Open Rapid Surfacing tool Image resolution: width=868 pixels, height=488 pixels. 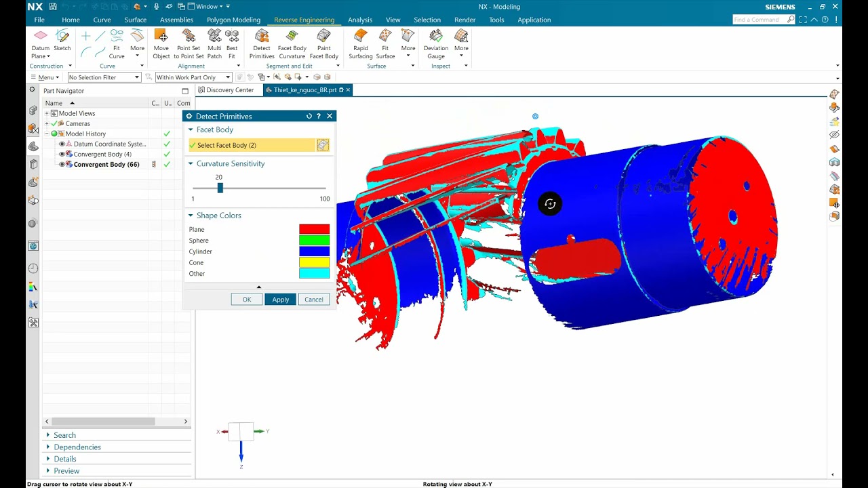click(361, 43)
